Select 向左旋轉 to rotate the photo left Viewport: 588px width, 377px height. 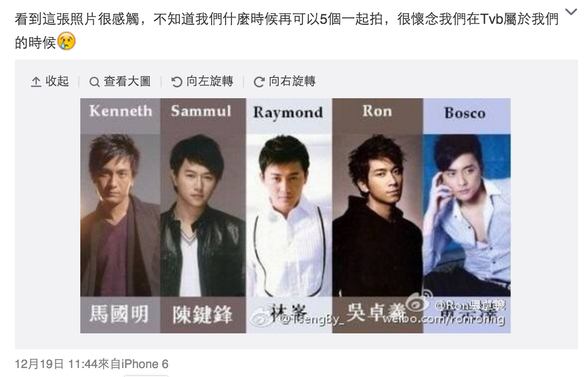[210, 81]
